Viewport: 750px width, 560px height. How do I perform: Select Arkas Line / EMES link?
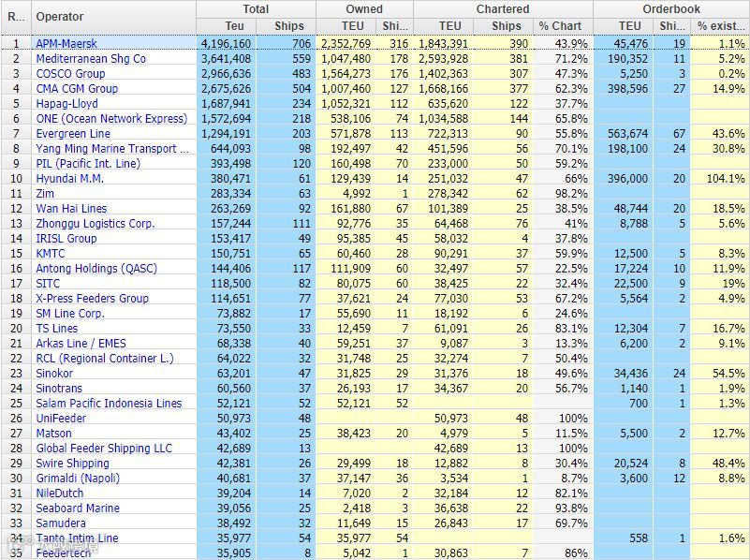[81, 344]
